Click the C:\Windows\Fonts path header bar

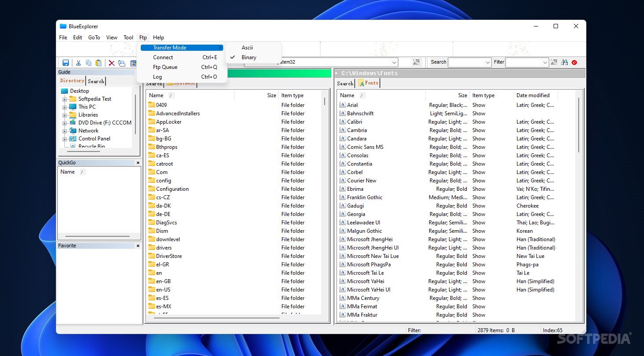coord(460,73)
